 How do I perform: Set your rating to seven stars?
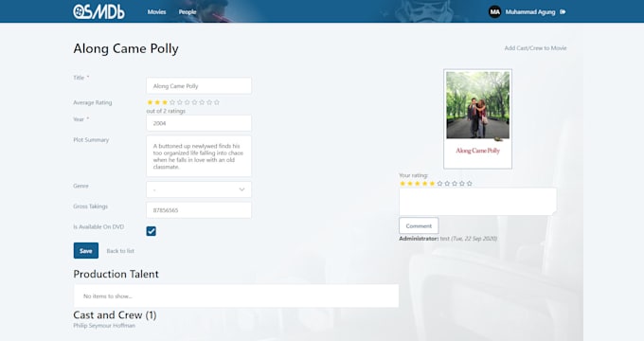pyautogui.click(x=447, y=183)
